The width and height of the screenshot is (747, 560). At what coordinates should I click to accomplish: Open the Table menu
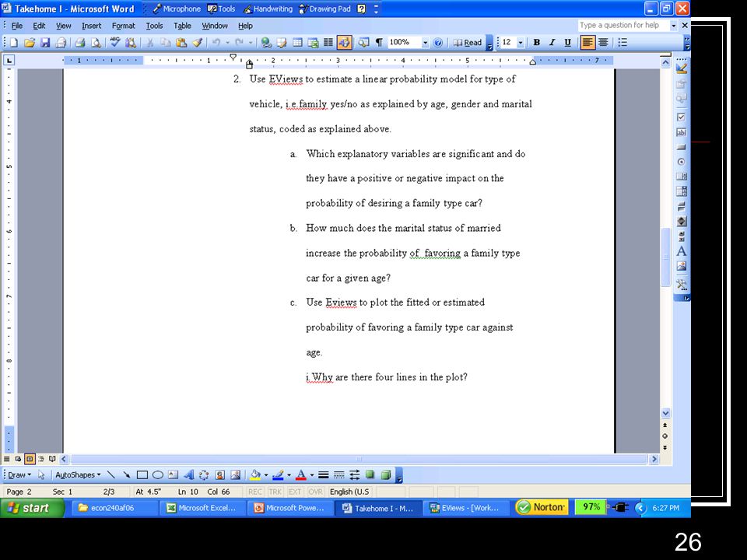coord(182,26)
